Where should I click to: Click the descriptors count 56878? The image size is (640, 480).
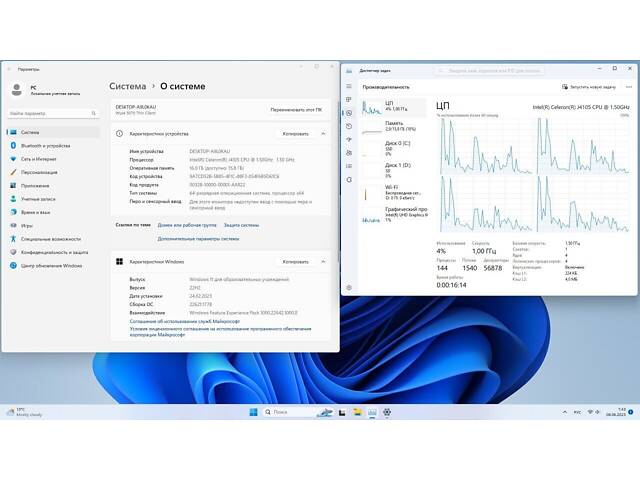tap(493, 268)
